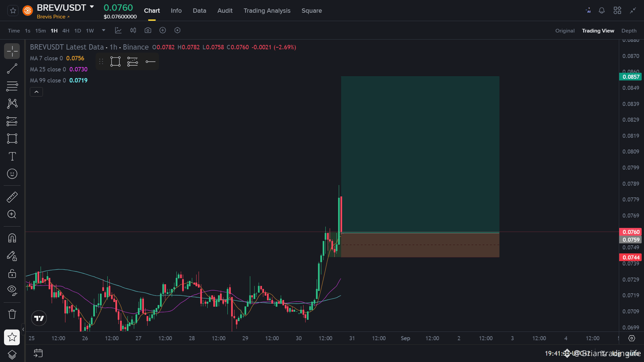Open the emoji sticker tool
Image resolution: width=644 pixels, height=362 pixels.
[x=12, y=174]
